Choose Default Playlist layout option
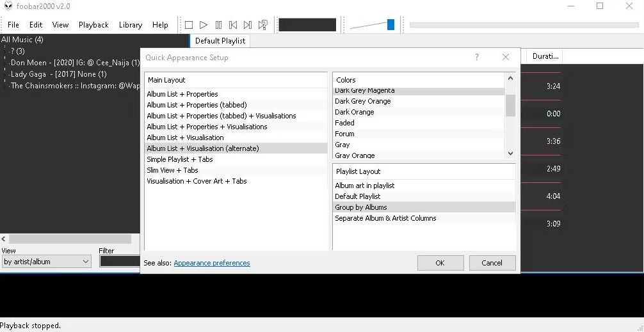This screenshot has height=332, width=644. 424,196
